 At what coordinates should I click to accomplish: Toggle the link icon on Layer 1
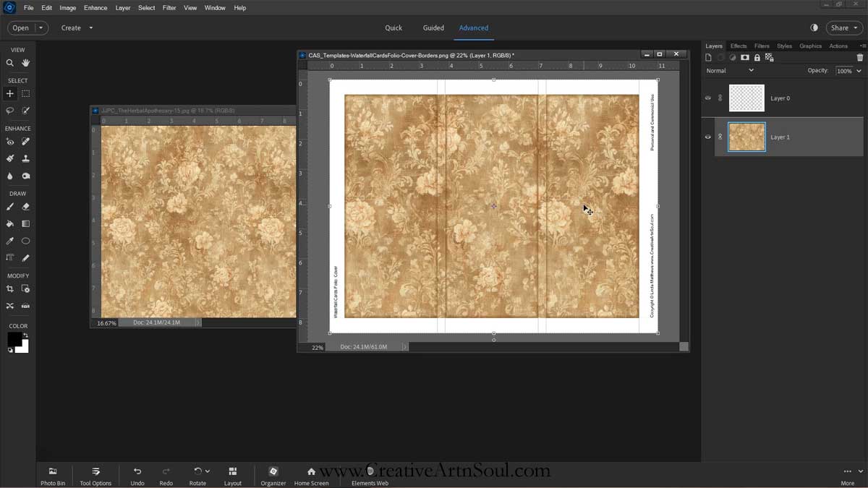point(720,137)
